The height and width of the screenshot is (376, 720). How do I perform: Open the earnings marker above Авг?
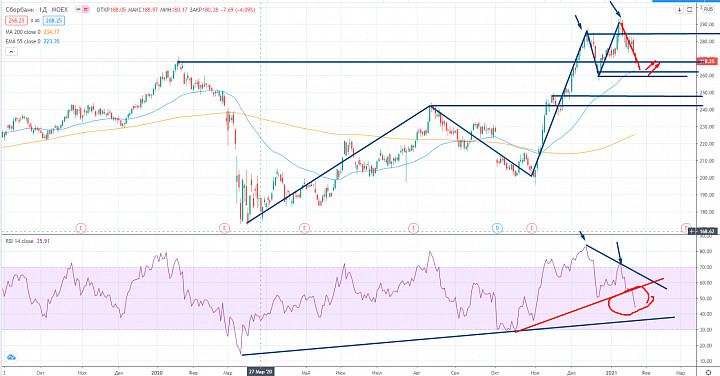pos(414,228)
